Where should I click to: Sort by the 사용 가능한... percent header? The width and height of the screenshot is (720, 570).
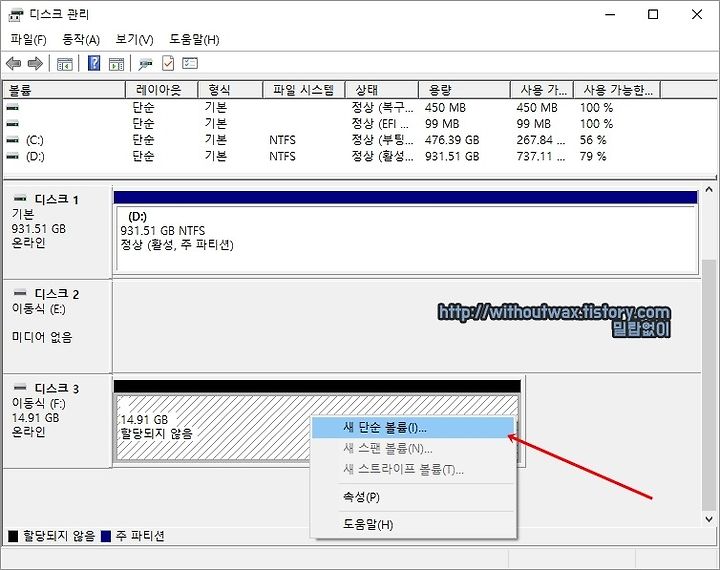pyautogui.click(x=617, y=90)
